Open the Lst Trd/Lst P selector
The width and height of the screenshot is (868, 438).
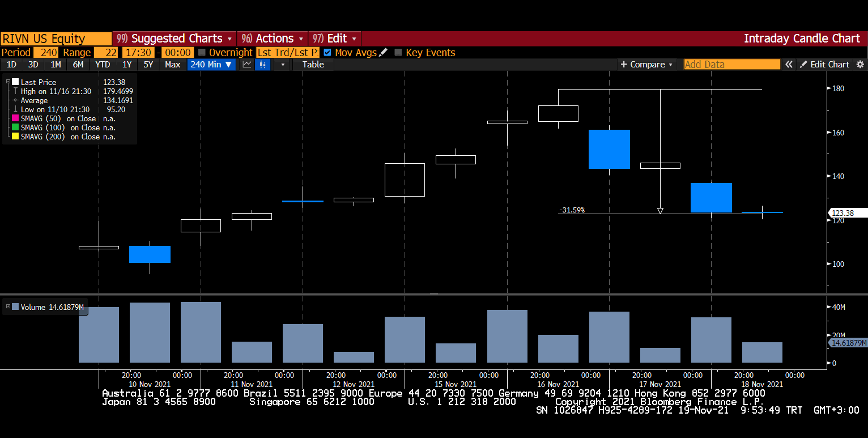point(288,53)
